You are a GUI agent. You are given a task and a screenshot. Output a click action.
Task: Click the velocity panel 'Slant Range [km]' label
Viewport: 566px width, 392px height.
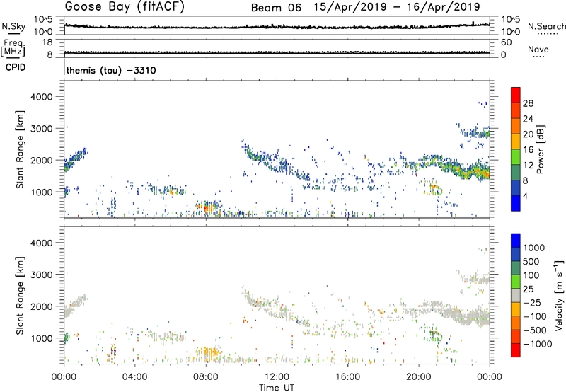click(x=20, y=295)
